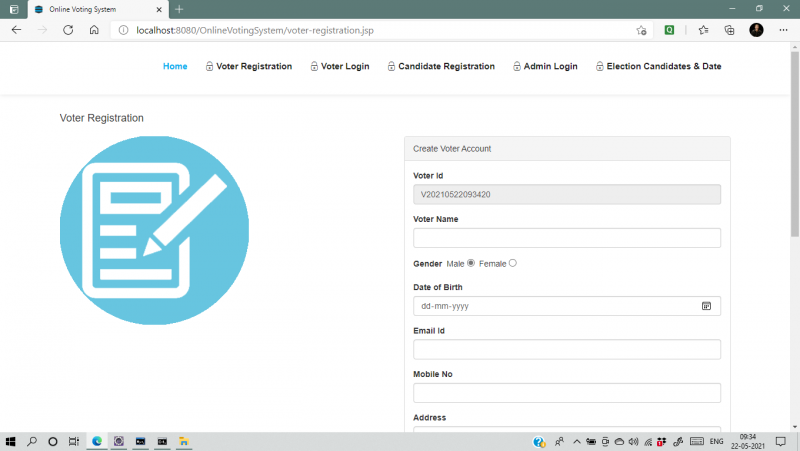
Task: Open the volume control in system tray
Action: [633, 442]
